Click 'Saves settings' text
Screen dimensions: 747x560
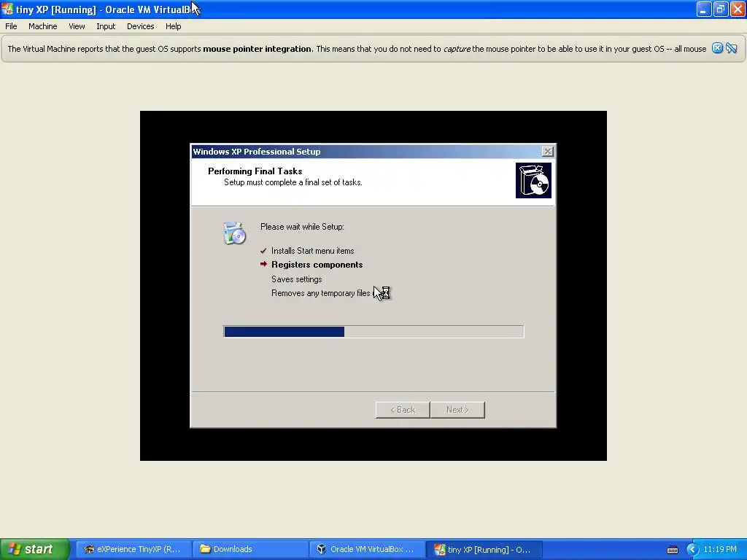pos(296,279)
